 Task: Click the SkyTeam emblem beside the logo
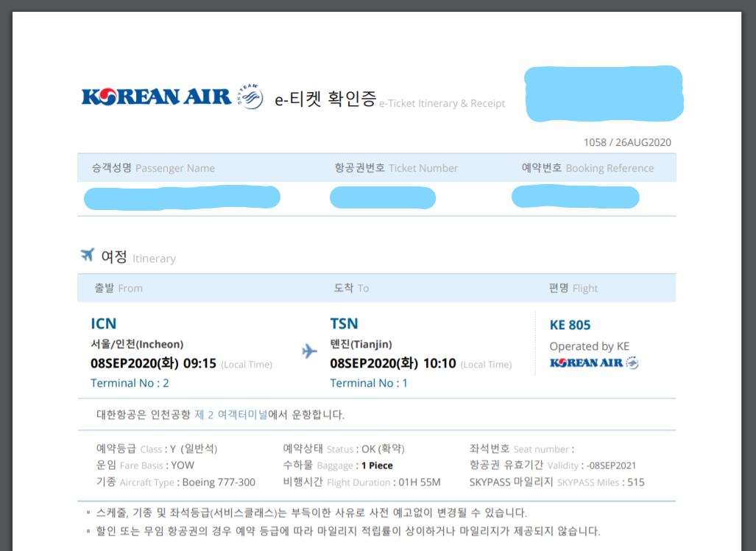coord(250,96)
